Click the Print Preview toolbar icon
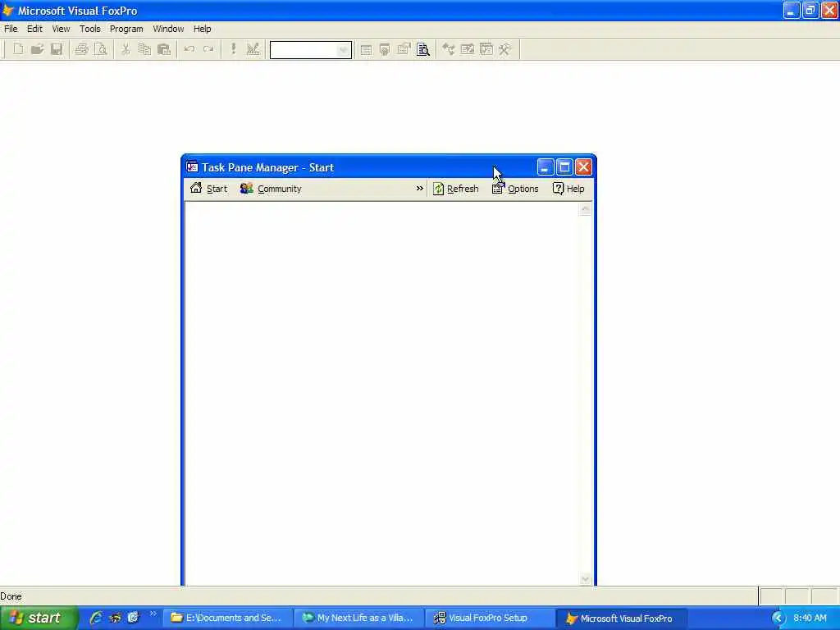The height and width of the screenshot is (630, 840). (x=101, y=50)
